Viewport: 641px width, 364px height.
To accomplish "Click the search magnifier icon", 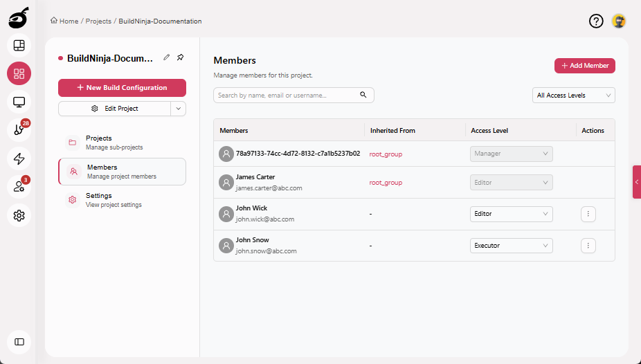I will pyautogui.click(x=363, y=95).
